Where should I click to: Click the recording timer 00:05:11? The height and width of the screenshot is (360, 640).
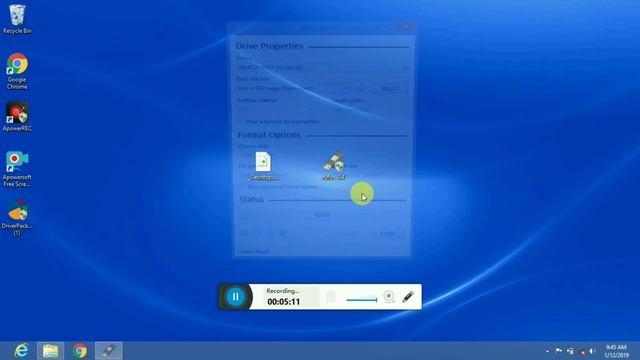click(284, 302)
